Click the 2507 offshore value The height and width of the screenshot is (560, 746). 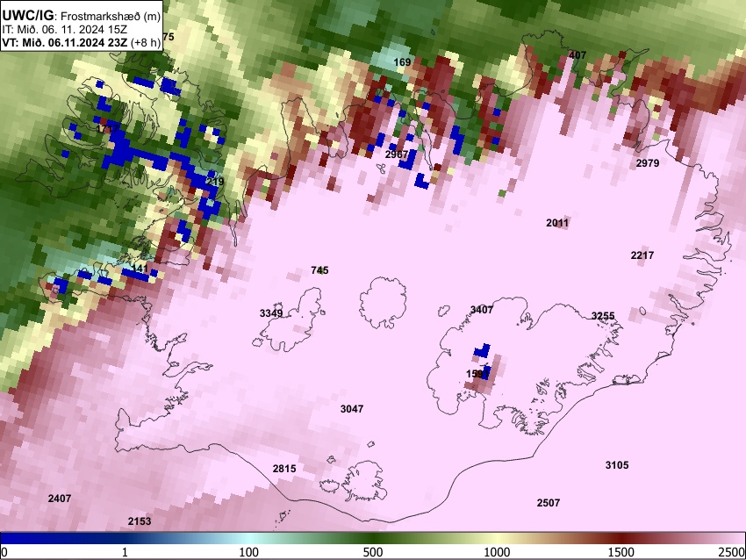[x=548, y=502]
